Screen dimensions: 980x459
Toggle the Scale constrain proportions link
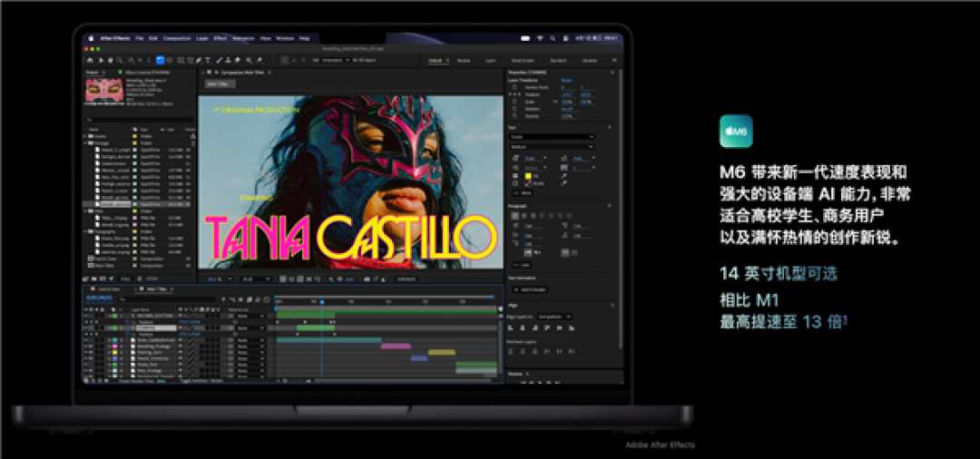click(x=555, y=102)
